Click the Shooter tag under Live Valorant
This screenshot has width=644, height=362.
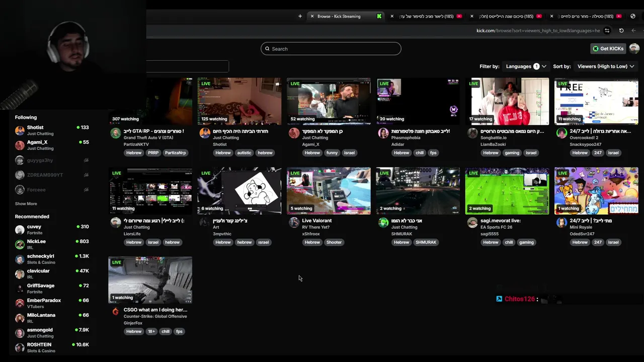click(x=334, y=242)
